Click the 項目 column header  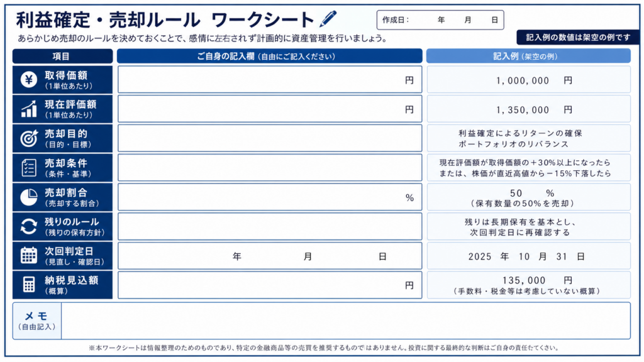[x=62, y=56]
